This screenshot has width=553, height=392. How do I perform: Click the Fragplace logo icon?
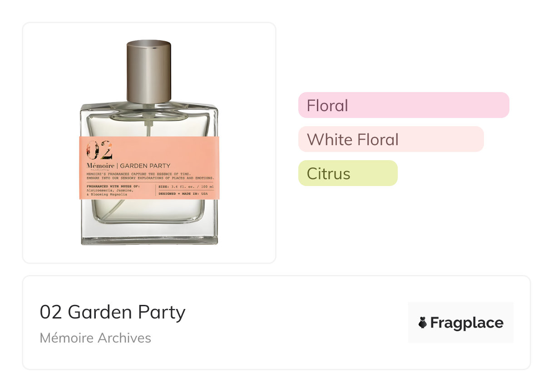(x=423, y=323)
